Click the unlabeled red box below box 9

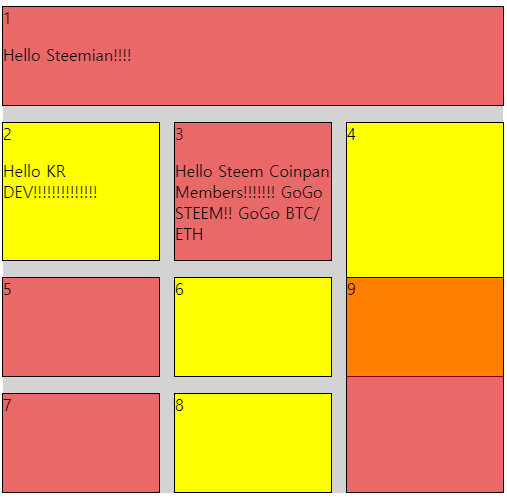tap(425, 434)
